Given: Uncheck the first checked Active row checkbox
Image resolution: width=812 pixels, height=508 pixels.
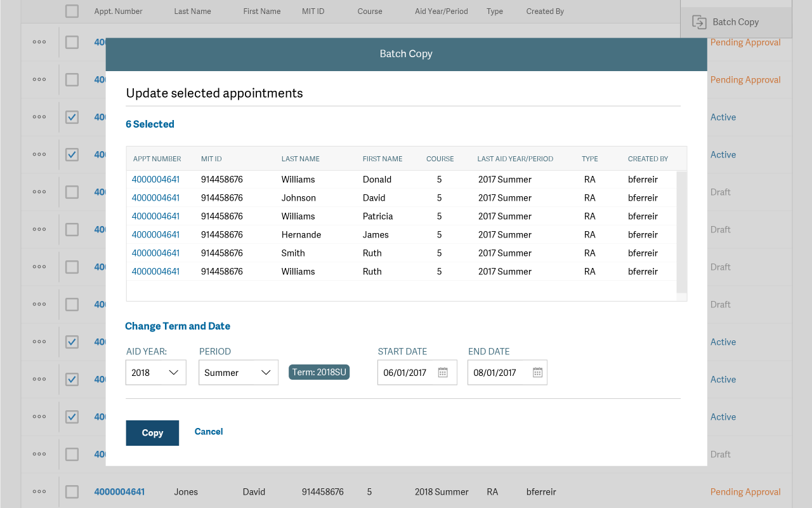Looking at the screenshot, I should tap(72, 117).
